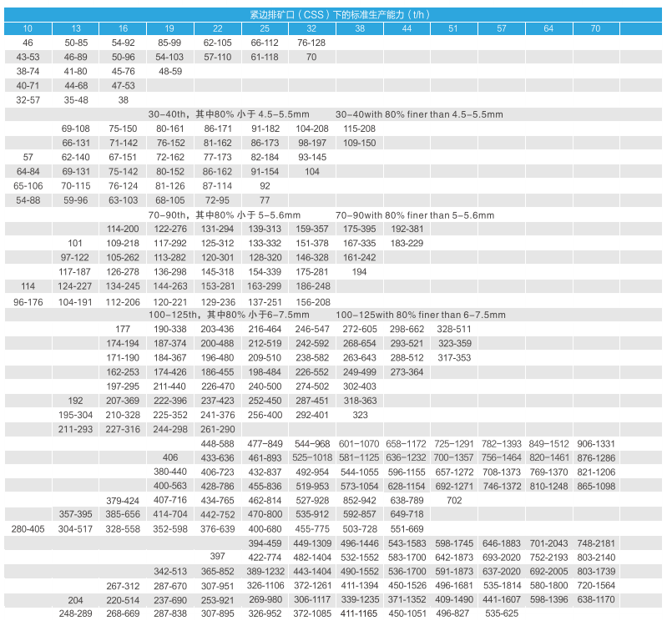Select the cell with value 192-381

click(407, 229)
